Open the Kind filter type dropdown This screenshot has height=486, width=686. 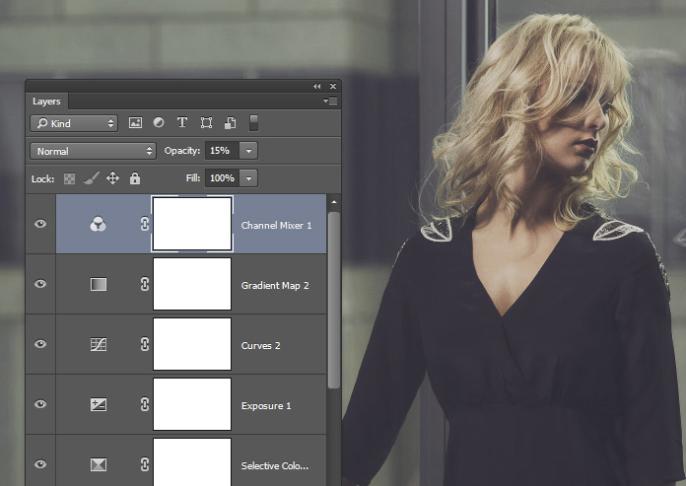tap(74, 123)
